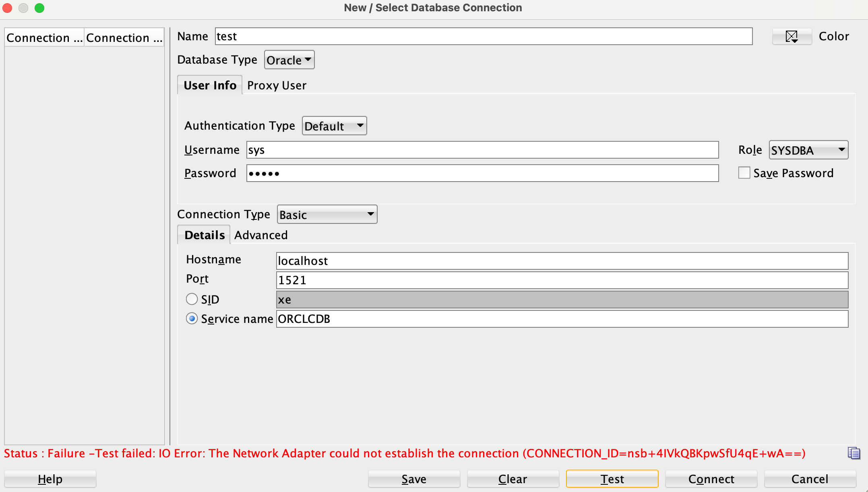The width and height of the screenshot is (868, 492).
Task: Click the copy status message icon
Action: [854, 453]
